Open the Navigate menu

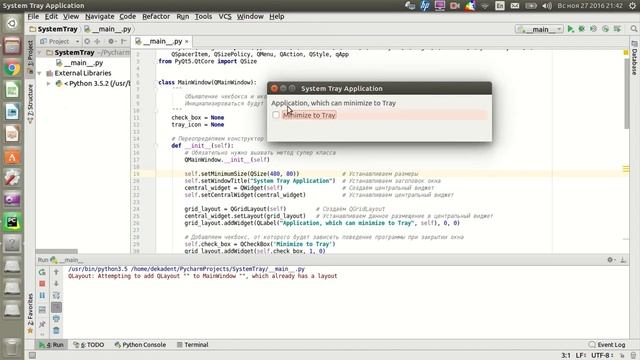(100, 16)
